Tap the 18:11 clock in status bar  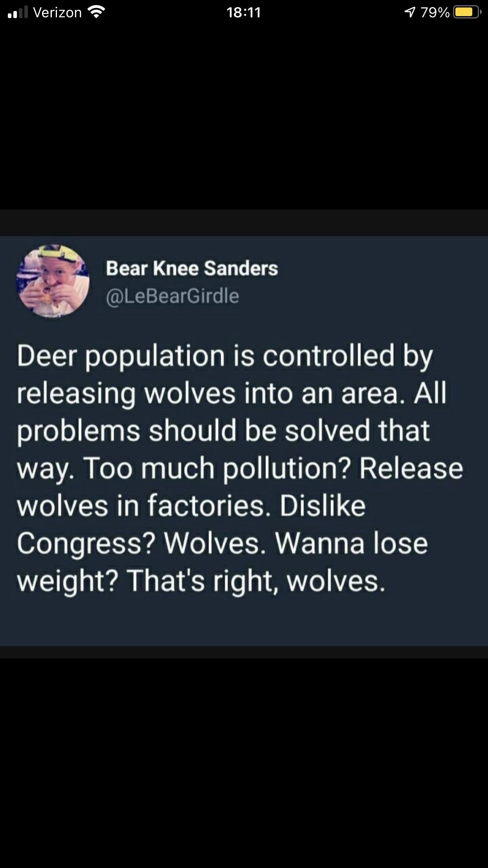pos(244,13)
